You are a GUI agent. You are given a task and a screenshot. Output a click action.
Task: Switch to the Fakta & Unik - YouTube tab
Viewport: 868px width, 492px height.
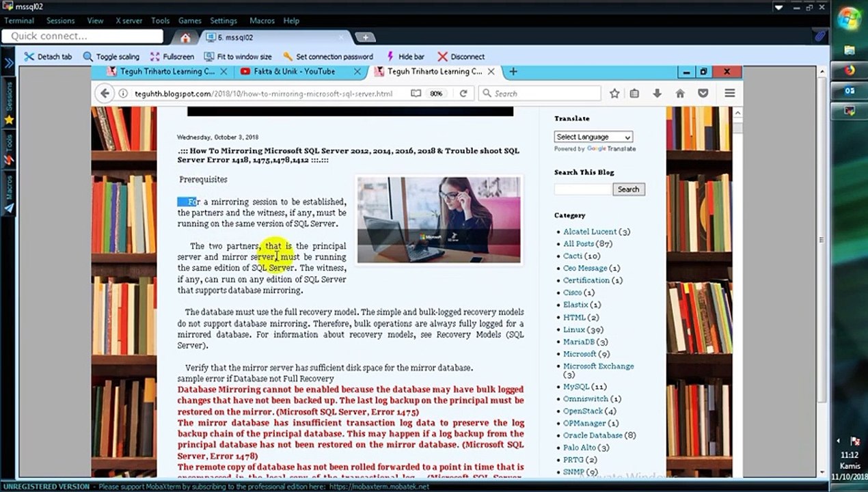click(x=295, y=71)
